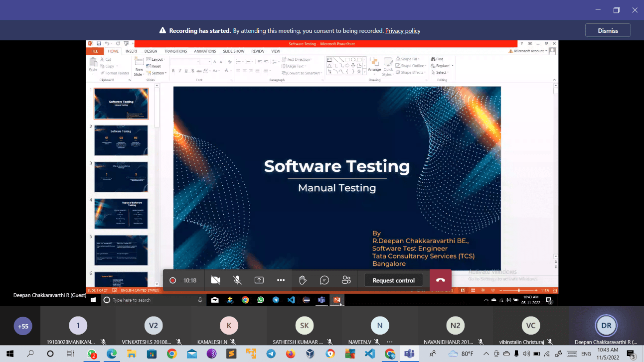Launch Telegram from the Windows taskbar

pos(271,354)
